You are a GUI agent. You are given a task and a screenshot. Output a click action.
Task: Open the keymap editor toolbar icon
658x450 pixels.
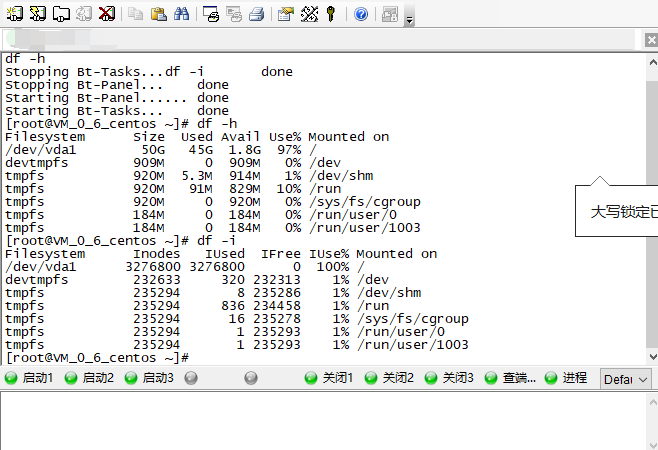[309, 14]
